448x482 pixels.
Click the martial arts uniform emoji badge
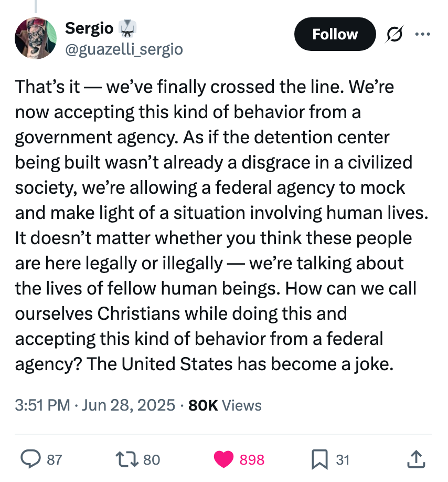(124, 28)
